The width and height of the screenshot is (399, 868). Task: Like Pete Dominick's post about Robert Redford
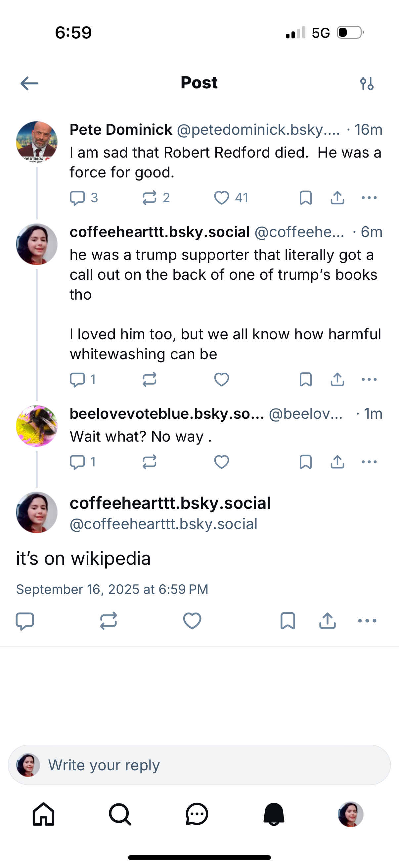coord(222,198)
